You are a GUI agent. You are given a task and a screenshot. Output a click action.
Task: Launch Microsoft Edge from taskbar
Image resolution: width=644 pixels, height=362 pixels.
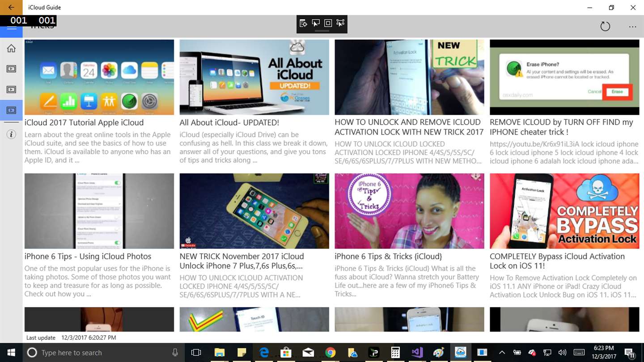tap(264, 353)
